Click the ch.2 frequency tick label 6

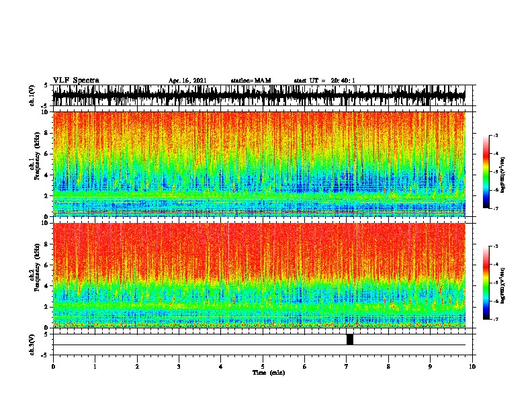(47, 265)
